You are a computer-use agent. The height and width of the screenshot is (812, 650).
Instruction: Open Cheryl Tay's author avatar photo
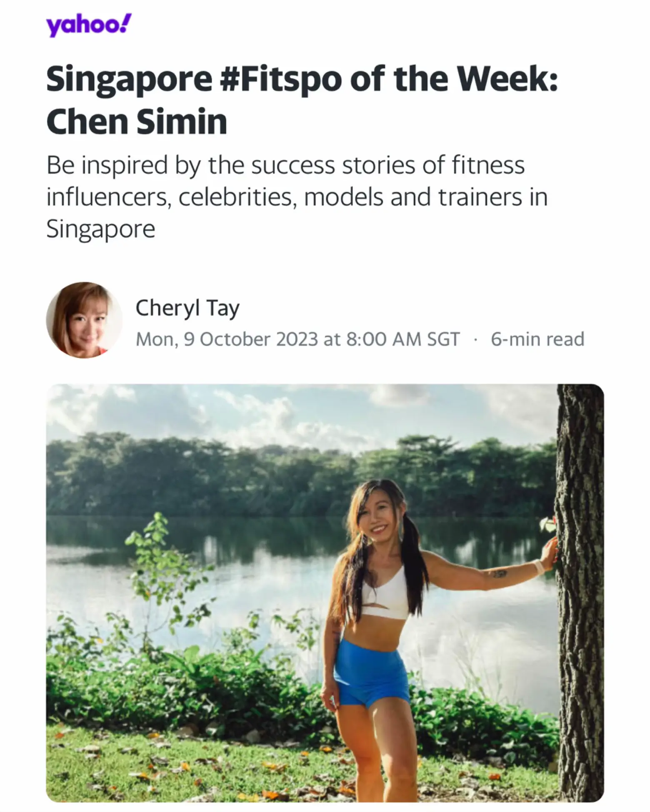tap(84, 320)
